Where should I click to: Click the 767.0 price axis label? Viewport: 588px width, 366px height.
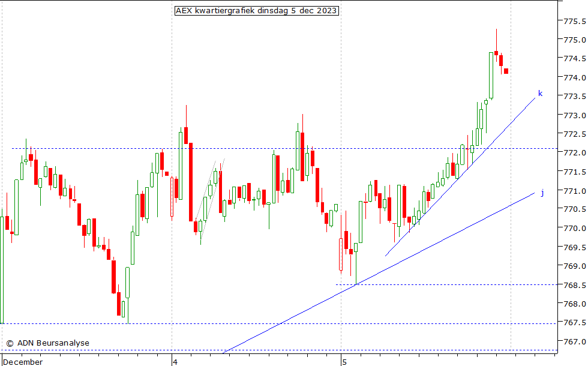click(575, 341)
